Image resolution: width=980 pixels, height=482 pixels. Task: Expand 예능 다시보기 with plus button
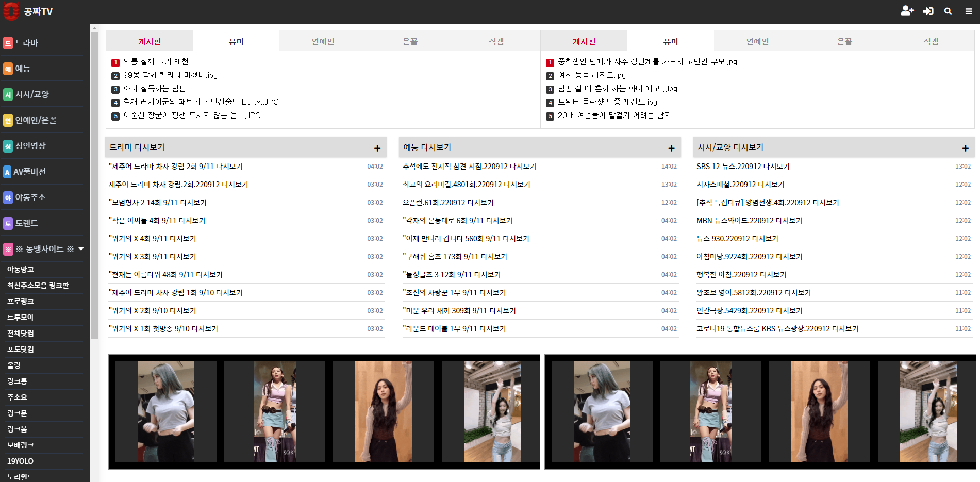671,148
